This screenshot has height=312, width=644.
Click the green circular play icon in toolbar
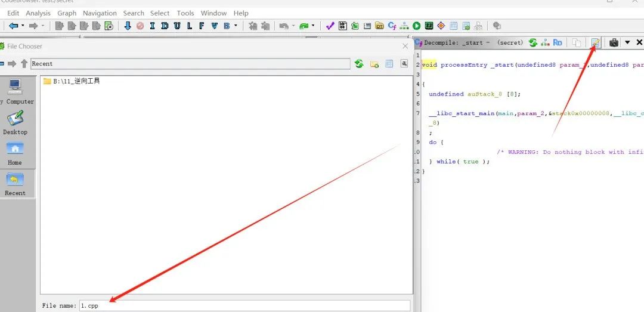point(416,26)
